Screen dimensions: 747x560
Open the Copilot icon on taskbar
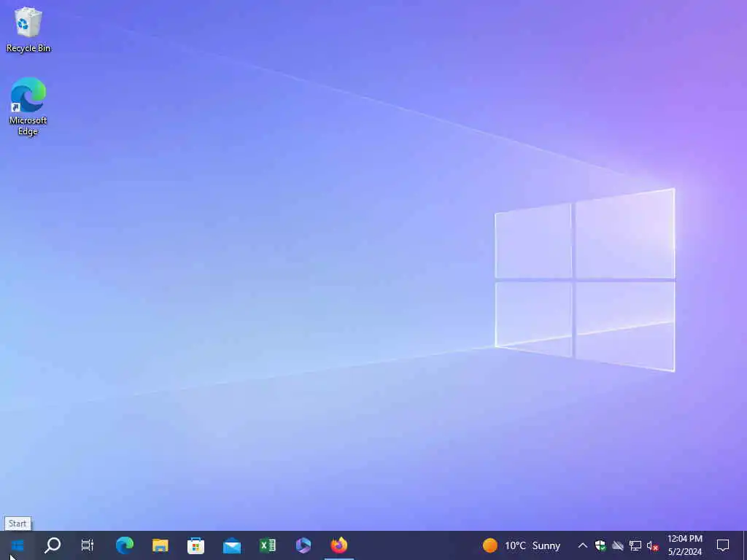(303, 545)
